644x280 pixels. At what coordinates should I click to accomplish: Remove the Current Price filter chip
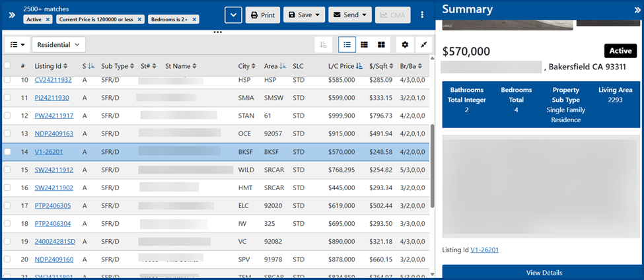tap(139, 19)
